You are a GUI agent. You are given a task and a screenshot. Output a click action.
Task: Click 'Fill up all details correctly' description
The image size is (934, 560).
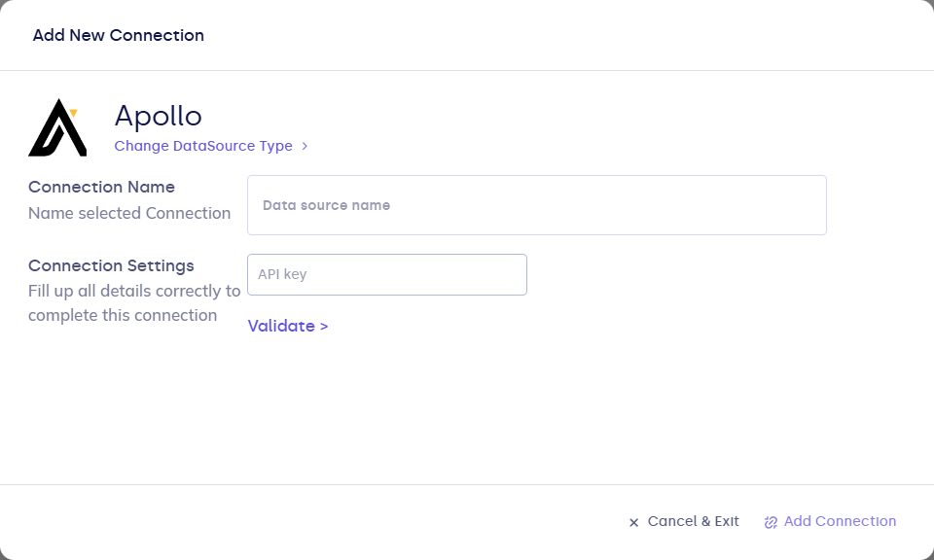[134, 303]
